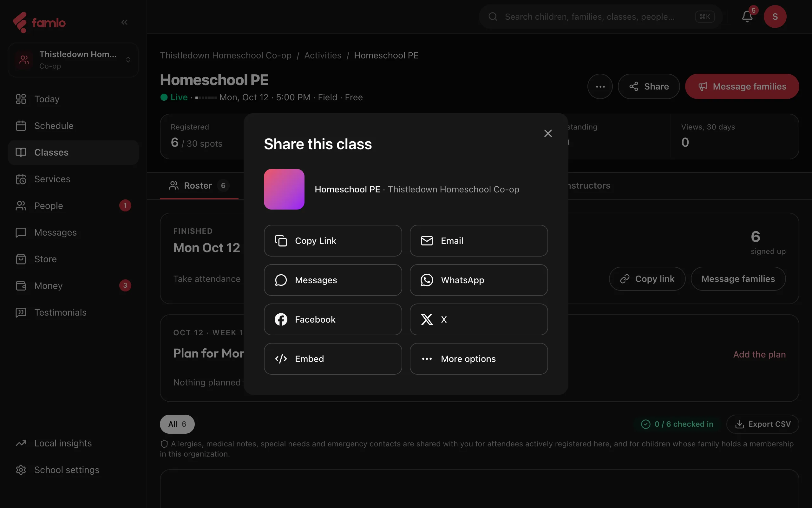Open the Thistledown organization switcher
The width and height of the screenshot is (812, 508).
73,60
